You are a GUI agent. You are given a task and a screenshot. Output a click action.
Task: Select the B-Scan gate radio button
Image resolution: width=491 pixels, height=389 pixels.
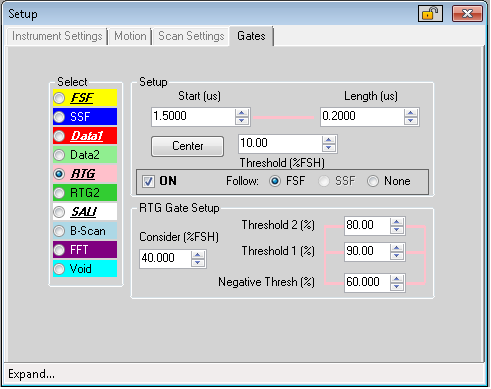click(x=59, y=231)
